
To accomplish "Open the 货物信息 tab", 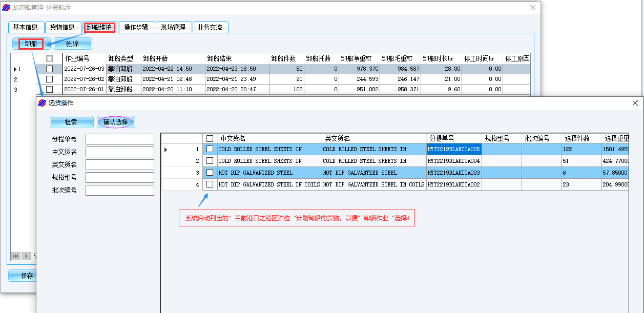I will [x=63, y=28].
